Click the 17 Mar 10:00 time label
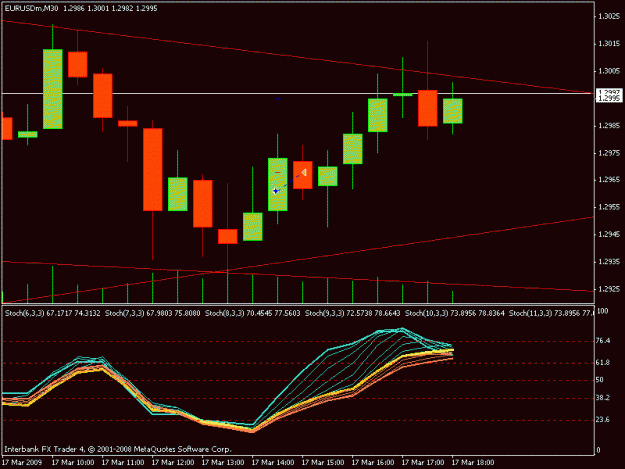This screenshot has width=625, height=469. 73,463
